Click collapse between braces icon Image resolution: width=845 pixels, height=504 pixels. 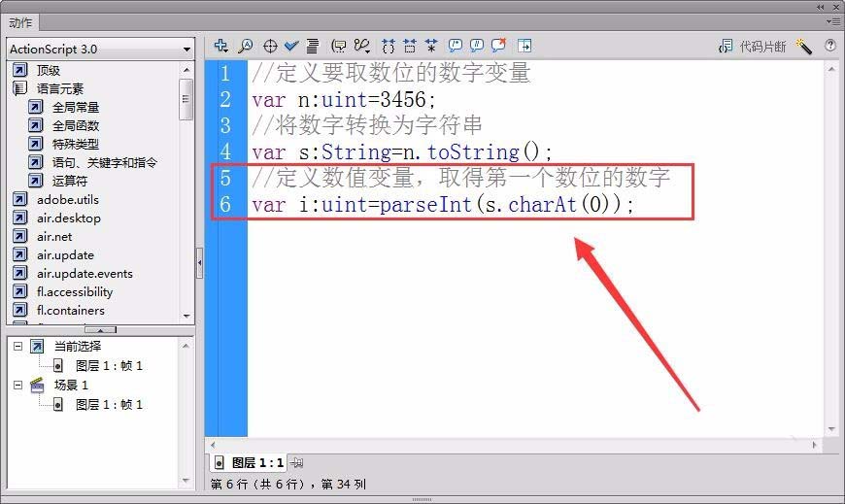point(388,46)
